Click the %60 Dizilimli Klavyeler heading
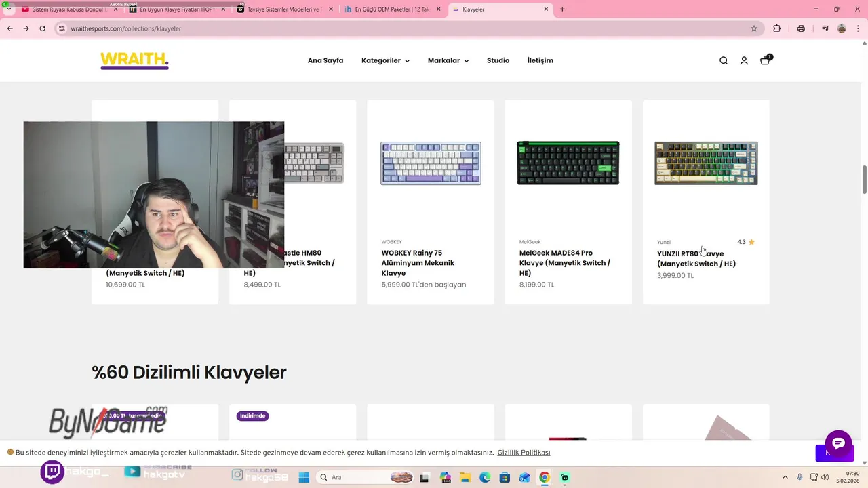 [x=189, y=372]
